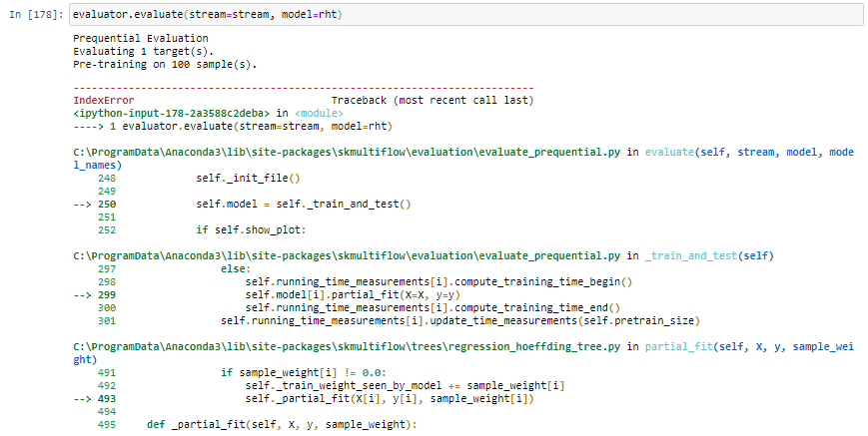
Task: Click line 491 'if sample_weight[i] != 0.0:'
Action: (304, 373)
